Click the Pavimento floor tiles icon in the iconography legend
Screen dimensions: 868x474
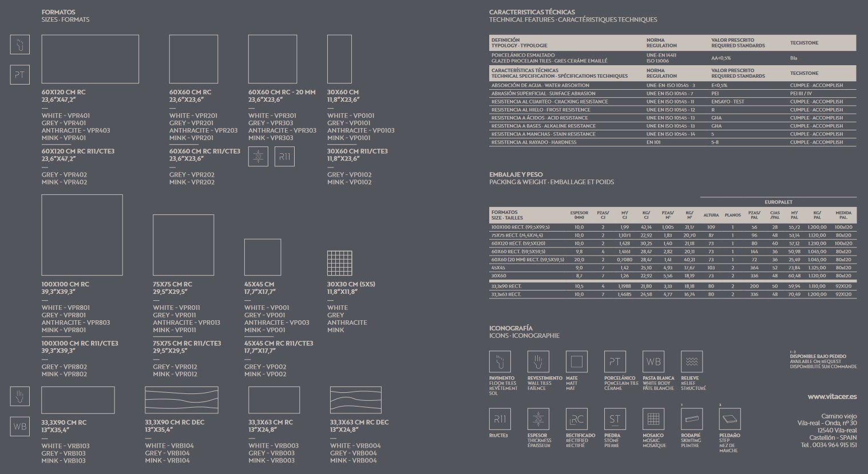(500, 361)
